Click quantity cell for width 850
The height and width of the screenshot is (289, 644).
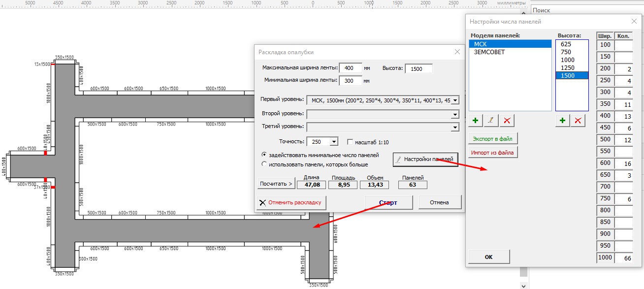coord(623,223)
